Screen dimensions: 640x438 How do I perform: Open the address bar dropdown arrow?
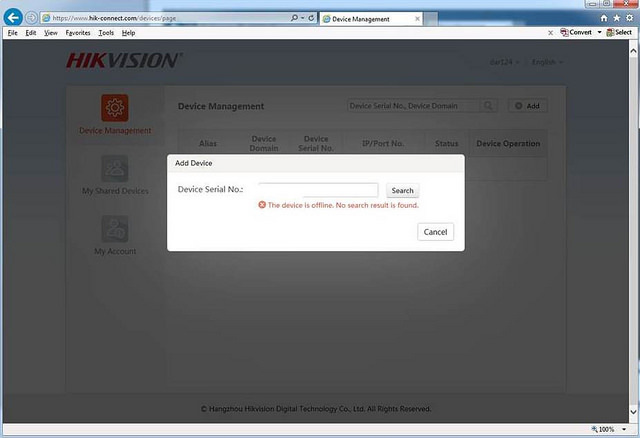coord(302,18)
